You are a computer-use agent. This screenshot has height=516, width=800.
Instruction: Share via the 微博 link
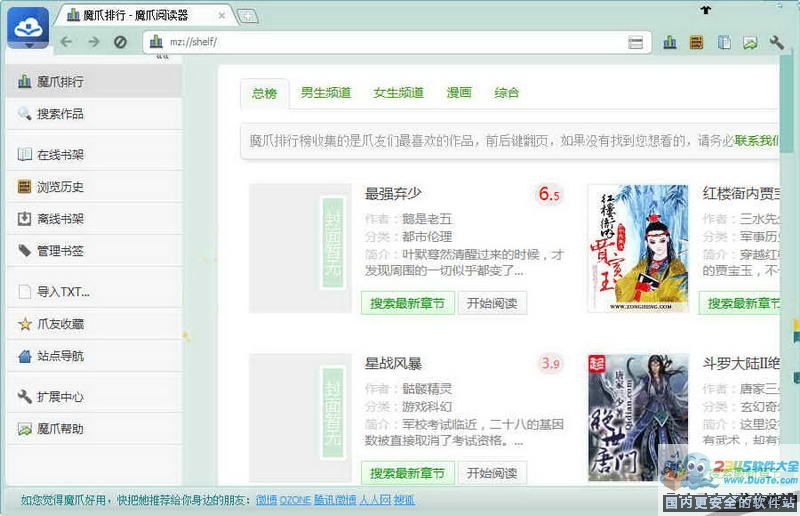(266, 500)
